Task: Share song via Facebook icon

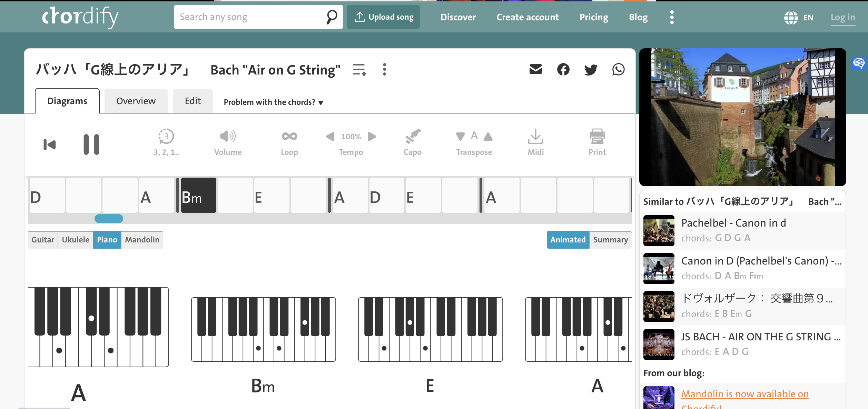Action: point(563,70)
